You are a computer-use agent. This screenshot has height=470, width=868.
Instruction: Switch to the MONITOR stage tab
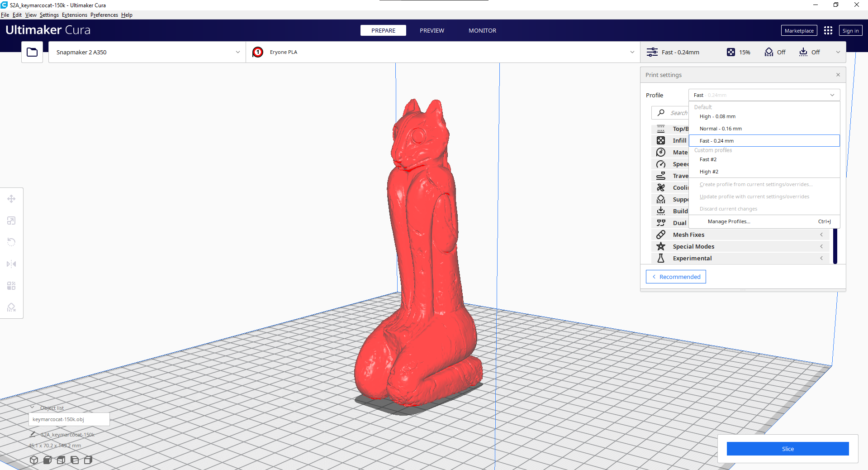click(x=482, y=30)
